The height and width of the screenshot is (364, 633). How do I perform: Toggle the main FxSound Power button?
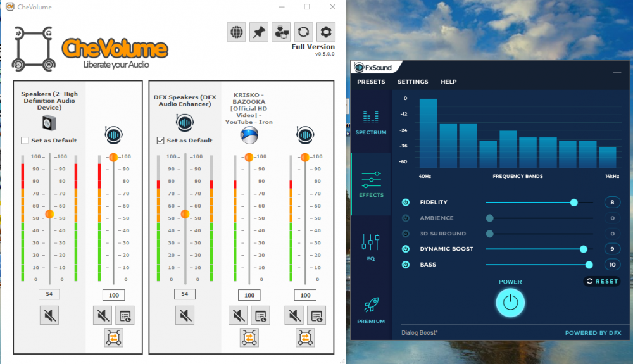pos(510,302)
